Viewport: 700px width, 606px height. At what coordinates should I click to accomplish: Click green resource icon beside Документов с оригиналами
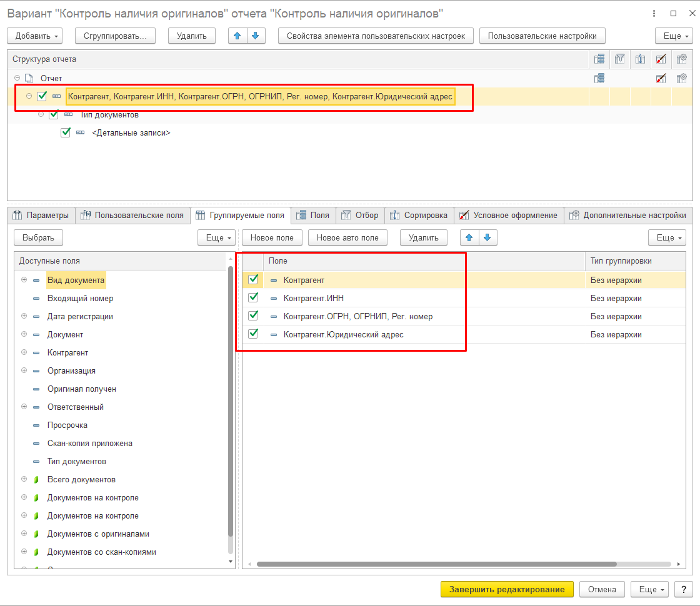point(37,534)
